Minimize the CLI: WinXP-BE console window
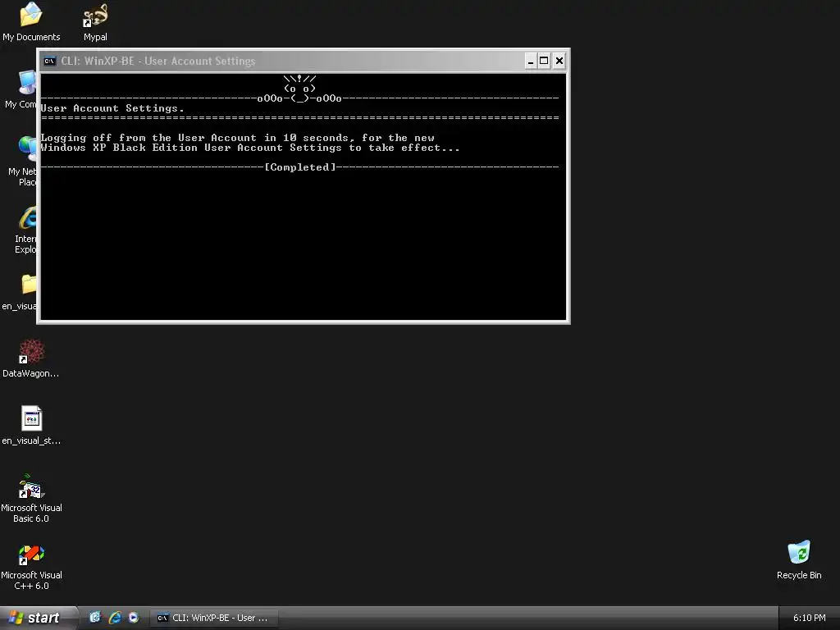840x630 pixels. [x=531, y=61]
